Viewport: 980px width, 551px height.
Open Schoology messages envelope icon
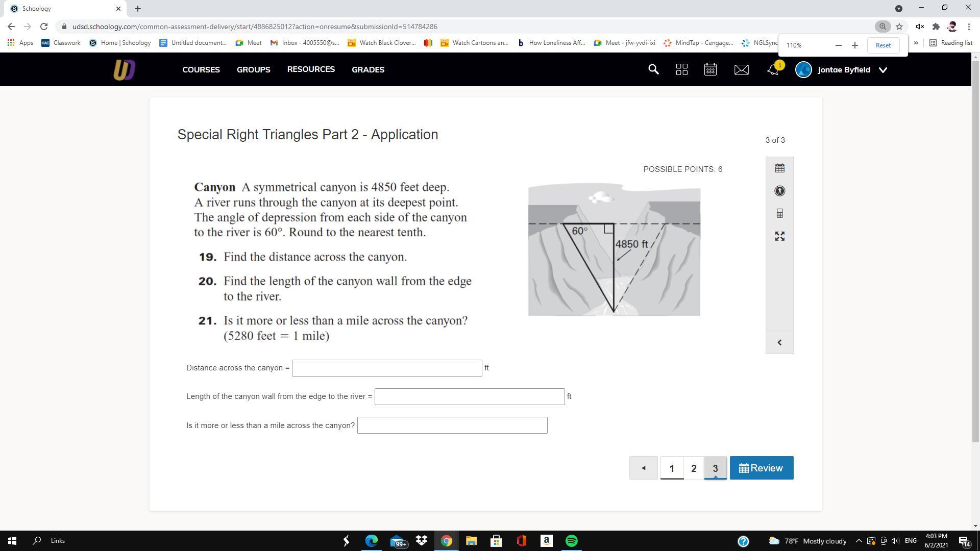point(741,70)
